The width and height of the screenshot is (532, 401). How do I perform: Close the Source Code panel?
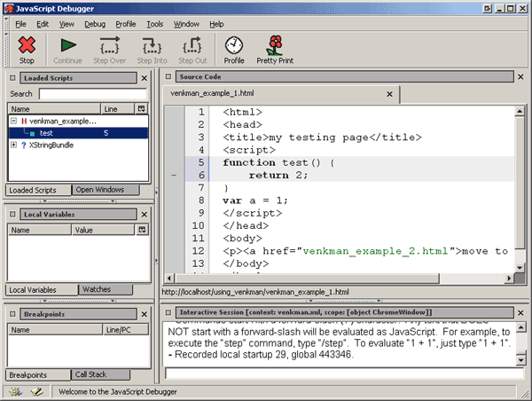point(520,77)
